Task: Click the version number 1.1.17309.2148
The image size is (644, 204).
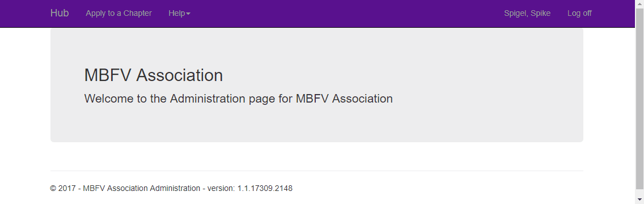Action: pos(265,188)
